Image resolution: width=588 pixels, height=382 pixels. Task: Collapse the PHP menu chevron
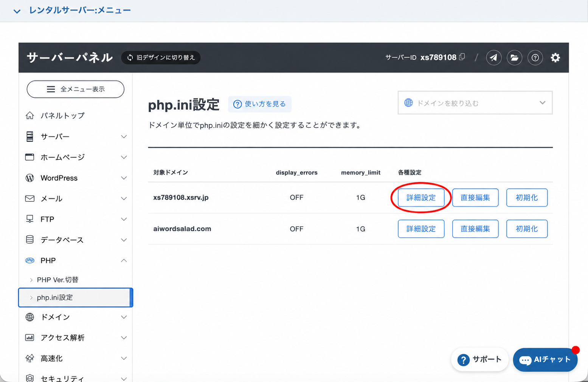click(x=124, y=260)
